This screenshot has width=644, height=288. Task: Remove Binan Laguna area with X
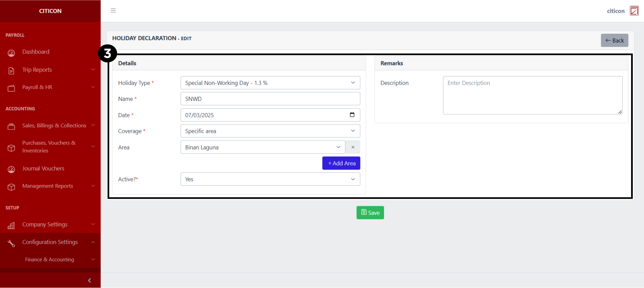[353, 147]
